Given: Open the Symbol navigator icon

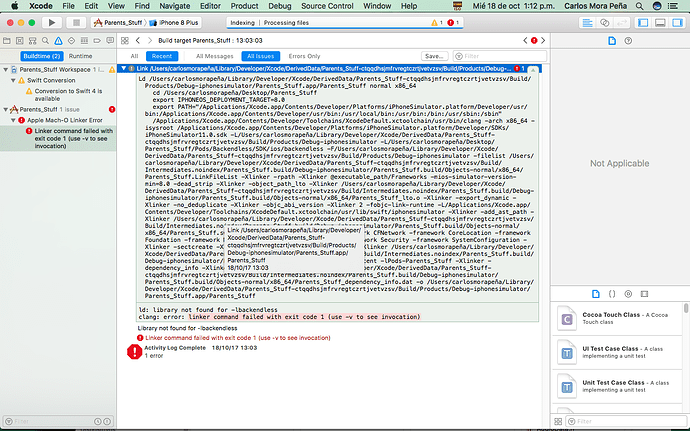Looking at the screenshot, I should 33,41.
